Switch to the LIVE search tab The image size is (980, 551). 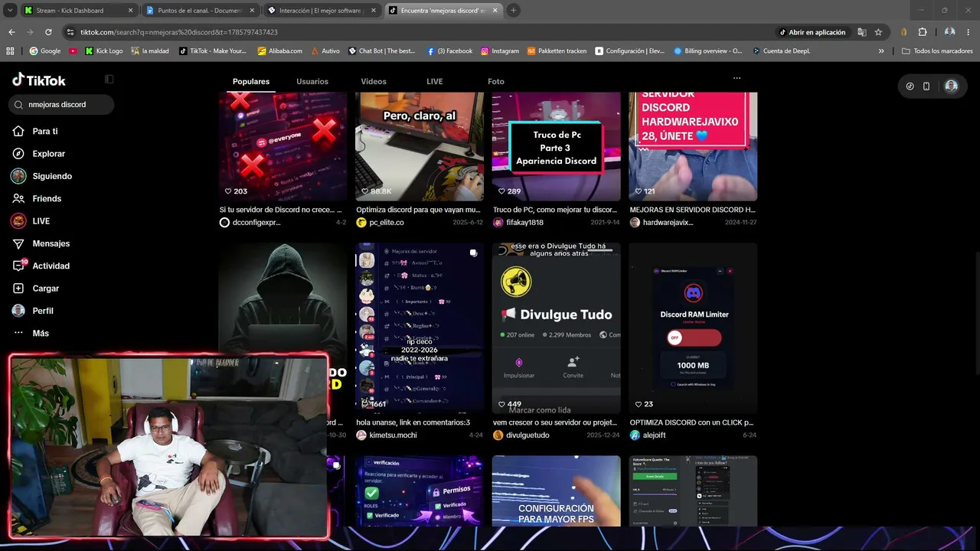[x=435, y=81]
